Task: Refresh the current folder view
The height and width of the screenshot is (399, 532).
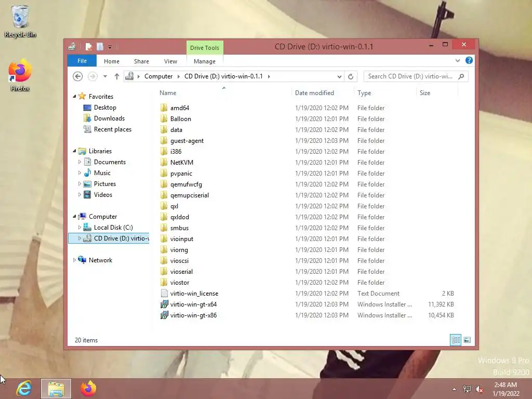Action: 351,76
